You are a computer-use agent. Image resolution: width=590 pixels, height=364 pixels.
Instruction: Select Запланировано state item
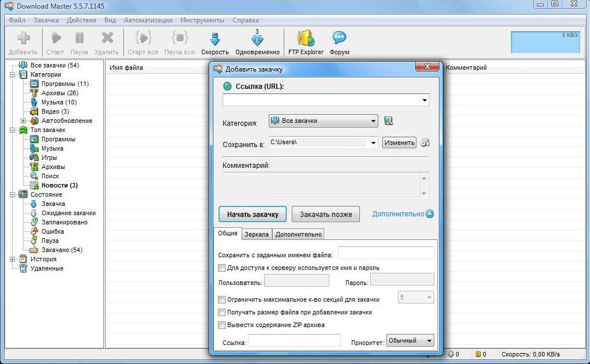pyautogui.click(x=65, y=222)
